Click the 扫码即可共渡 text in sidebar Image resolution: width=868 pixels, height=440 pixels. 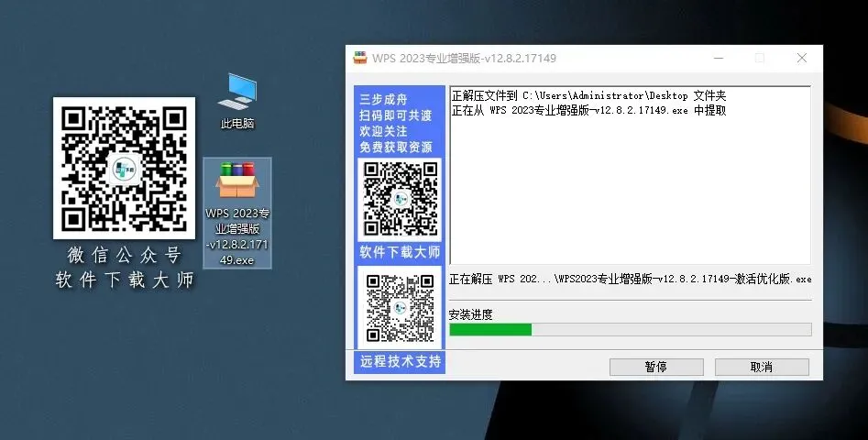click(396, 115)
